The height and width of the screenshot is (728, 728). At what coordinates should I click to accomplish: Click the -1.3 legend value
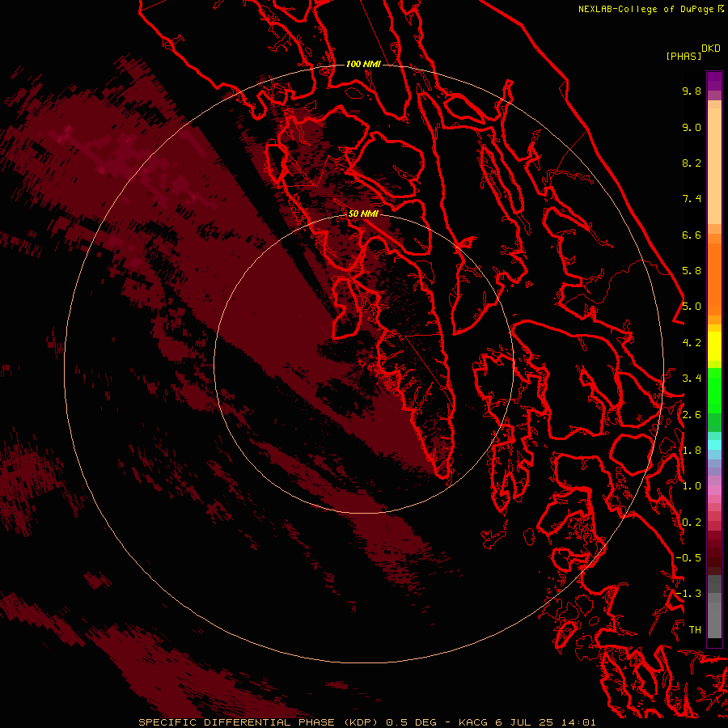(x=688, y=594)
